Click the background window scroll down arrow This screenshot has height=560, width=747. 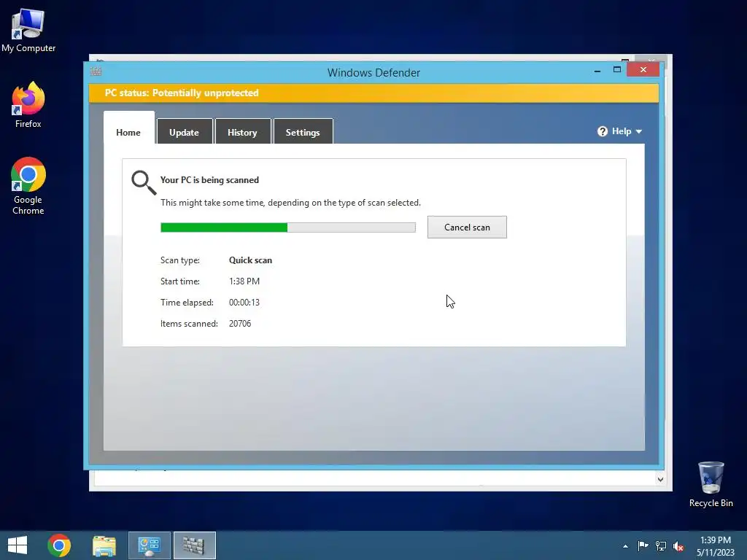point(660,480)
